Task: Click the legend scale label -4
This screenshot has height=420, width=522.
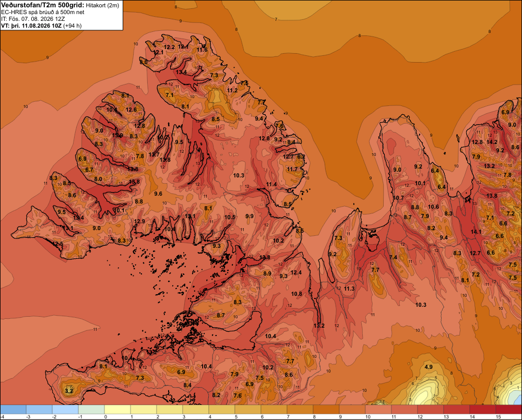Action: coord(2,417)
